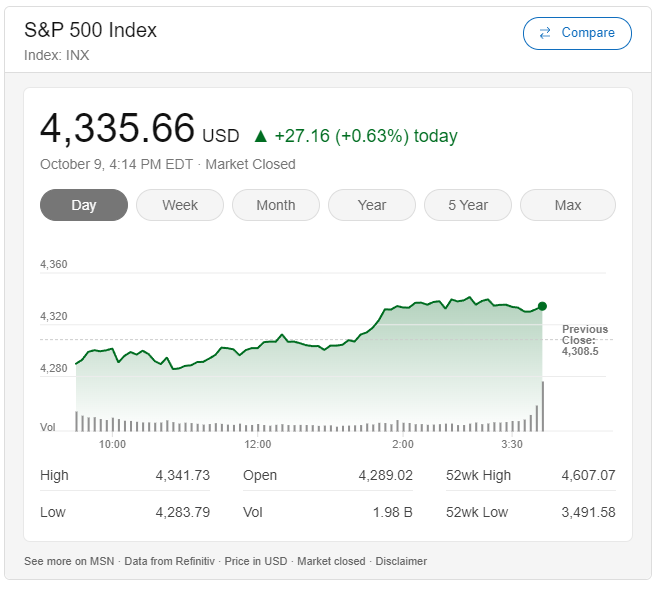This screenshot has height=593, width=660.
Task: Click the compare arrows icon
Action: pos(545,33)
